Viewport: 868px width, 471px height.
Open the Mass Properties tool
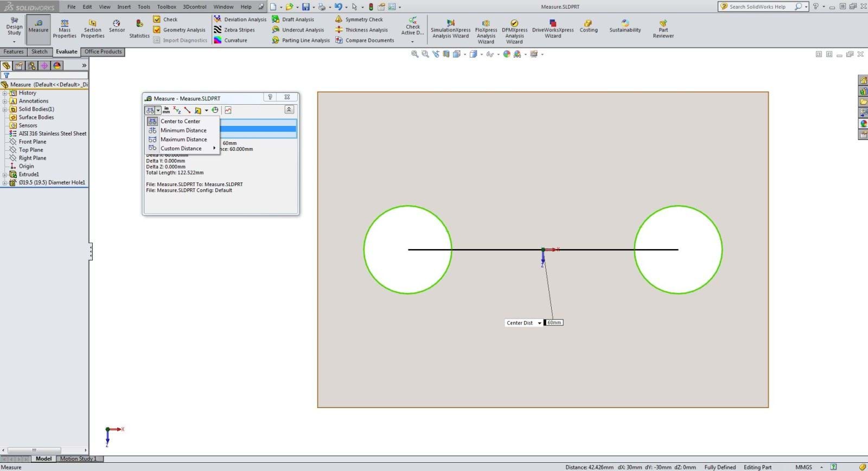click(x=65, y=29)
